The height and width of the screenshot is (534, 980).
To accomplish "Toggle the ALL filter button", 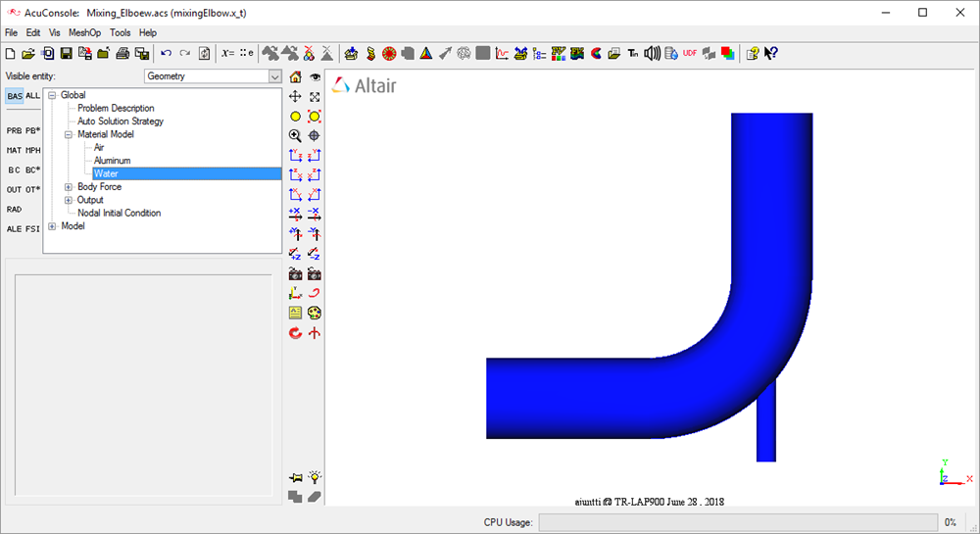I will pyautogui.click(x=33, y=96).
